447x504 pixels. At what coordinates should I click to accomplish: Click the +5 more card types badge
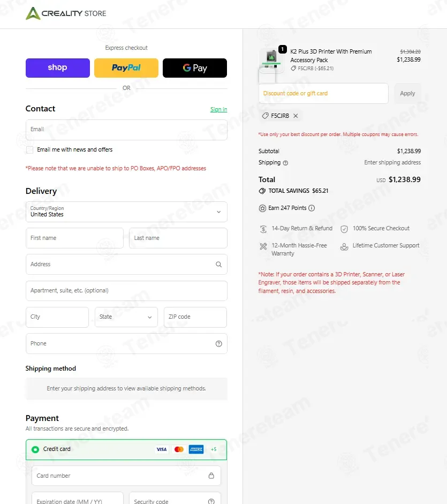tap(214, 449)
